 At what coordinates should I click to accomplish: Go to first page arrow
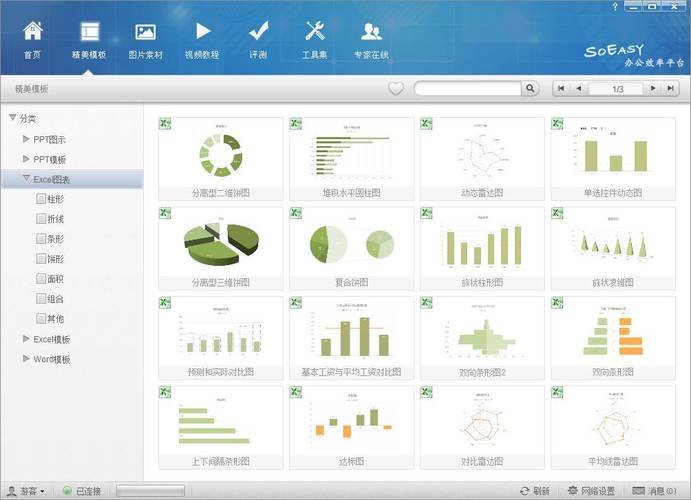pos(561,89)
